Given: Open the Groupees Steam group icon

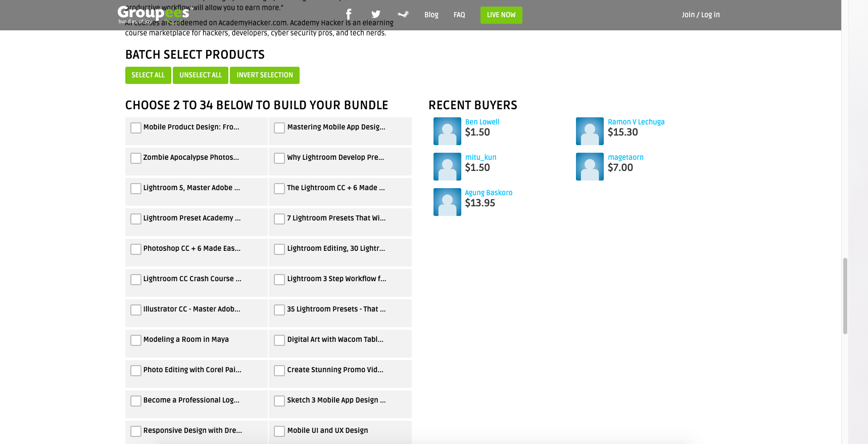Looking at the screenshot, I should 403,15.
